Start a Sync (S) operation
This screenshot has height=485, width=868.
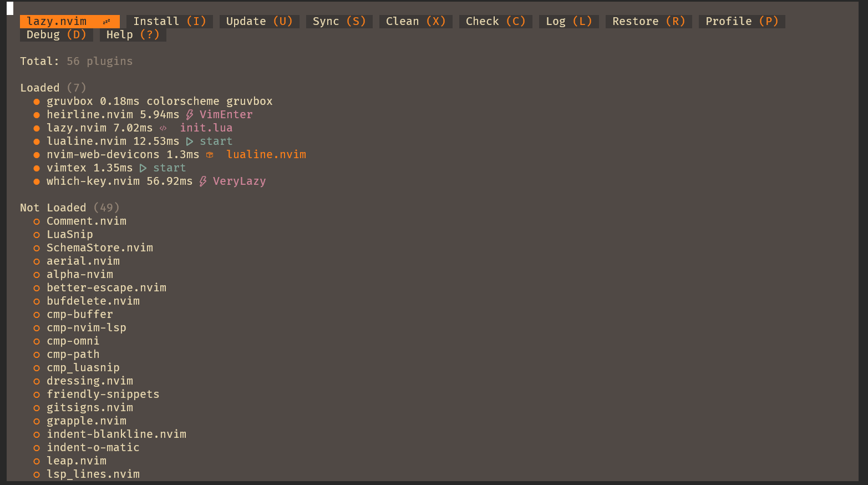coord(339,21)
